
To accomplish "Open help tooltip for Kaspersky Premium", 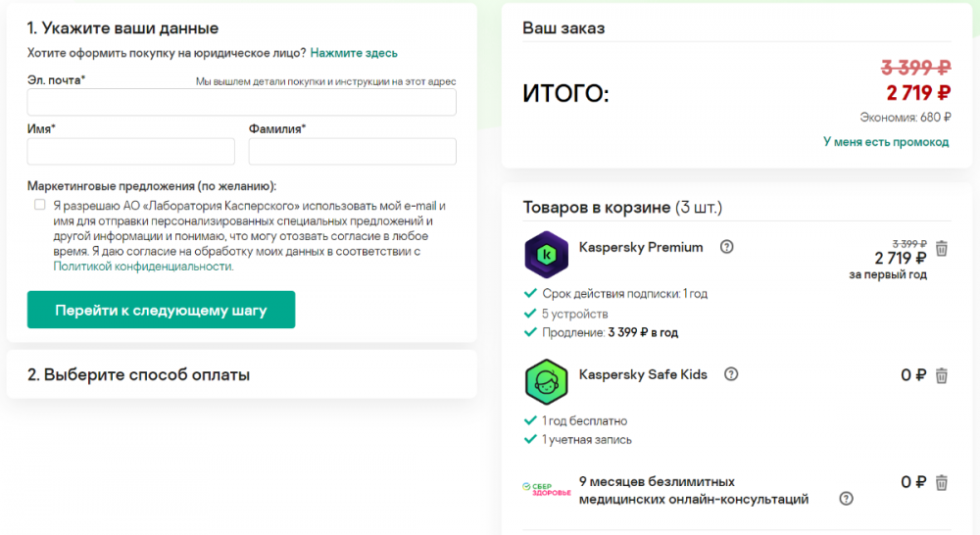I will pos(726,247).
